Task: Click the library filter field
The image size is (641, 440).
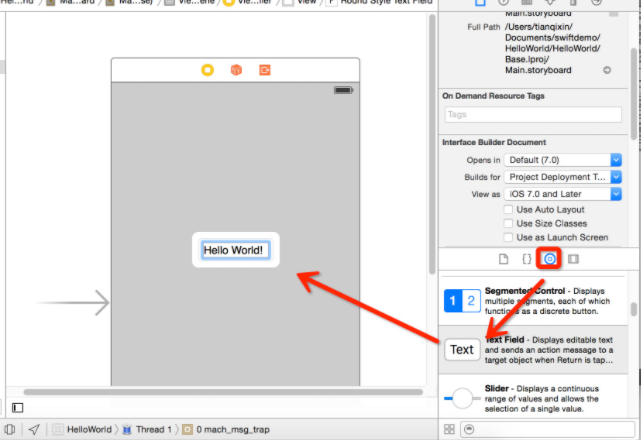Action: coord(548,429)
